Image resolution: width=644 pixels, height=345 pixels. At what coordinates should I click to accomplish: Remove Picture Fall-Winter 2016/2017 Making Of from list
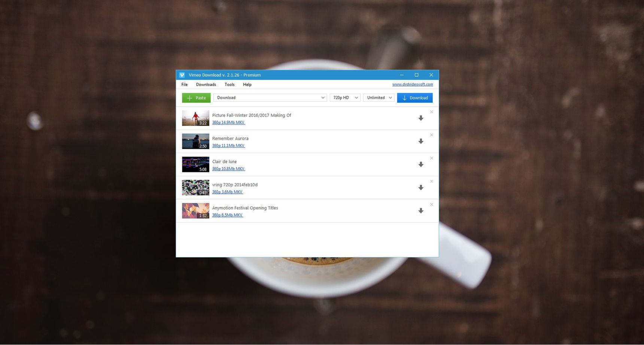[x=432, y=112]
